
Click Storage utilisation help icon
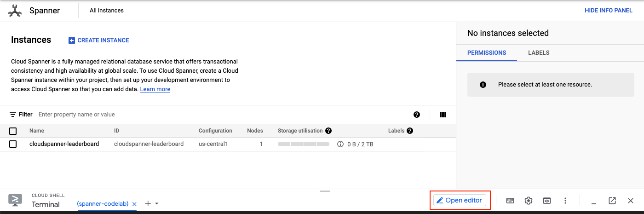click(x=328, y=131)
